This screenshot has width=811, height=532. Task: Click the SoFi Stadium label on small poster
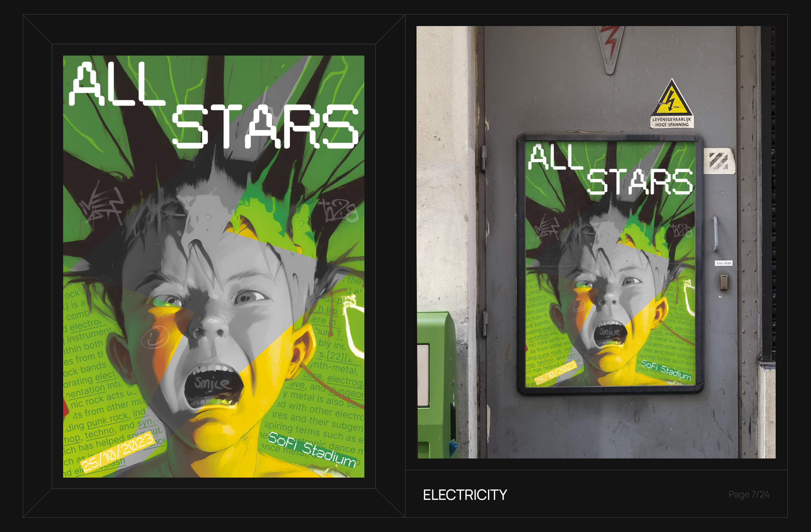click(x=666, y=370)
